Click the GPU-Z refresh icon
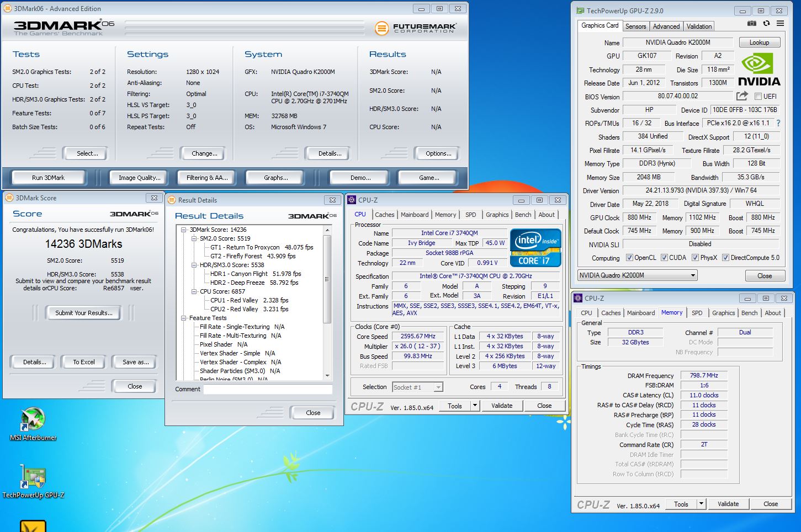801x532 pixels. (766, 24)
